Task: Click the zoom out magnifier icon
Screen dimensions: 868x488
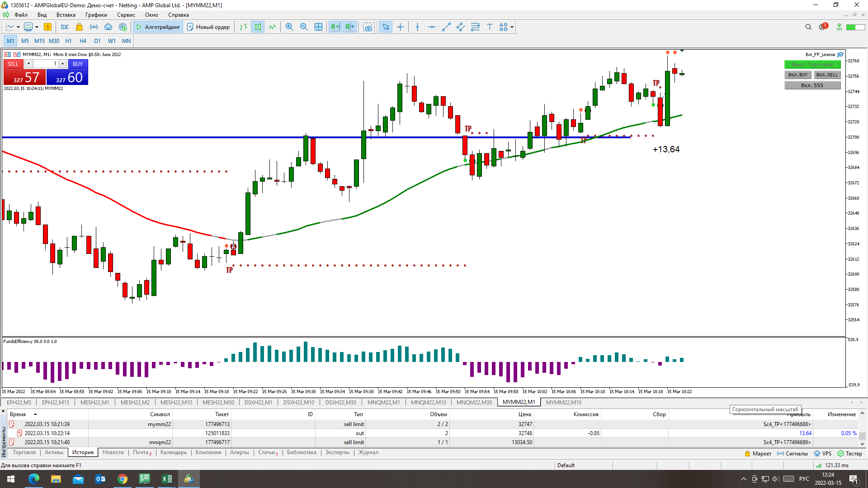Action: click(x=304, y=27)
